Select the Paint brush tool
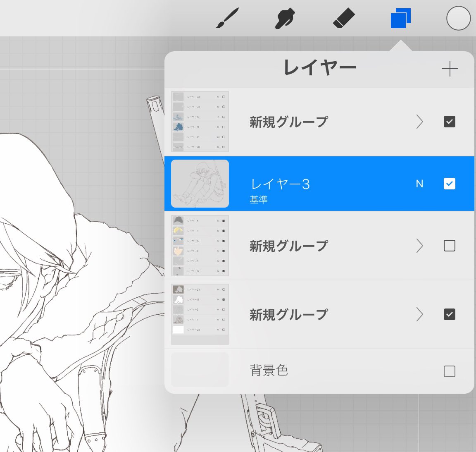 (x=225, y=18)
